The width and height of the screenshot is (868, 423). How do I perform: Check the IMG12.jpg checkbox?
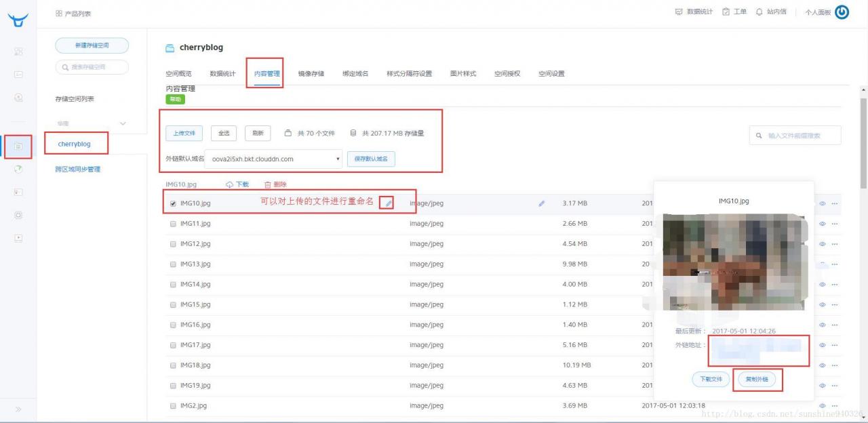pos(173,244)
